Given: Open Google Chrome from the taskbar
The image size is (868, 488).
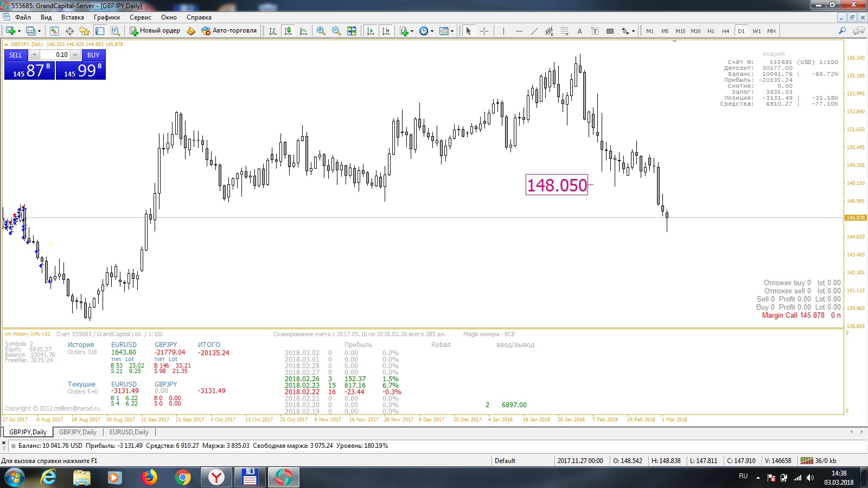Looking at the screenshot, I should point(183,477).
